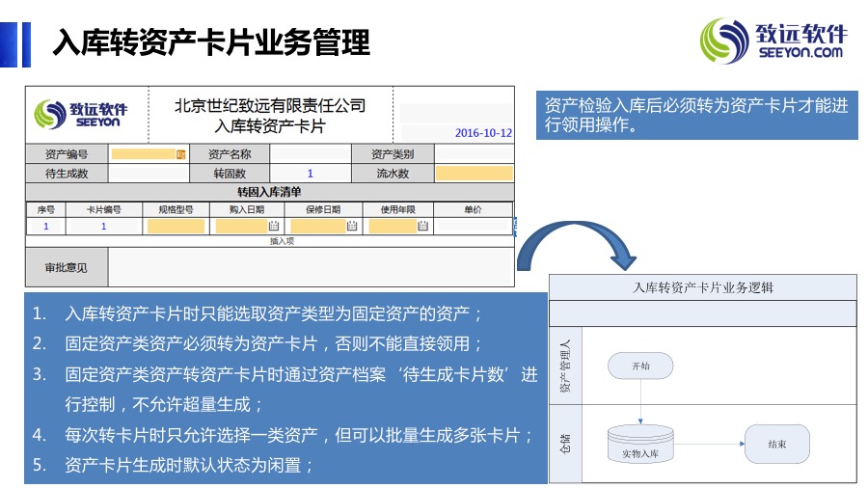Click the 流水数 highlighted field
This screenshot has width=868, height=488.
pyautogui.click(x=475, y=174)
